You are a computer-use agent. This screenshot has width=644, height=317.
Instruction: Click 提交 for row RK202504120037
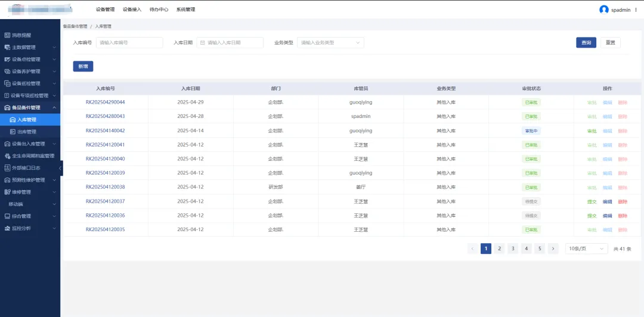coord(592,201)
